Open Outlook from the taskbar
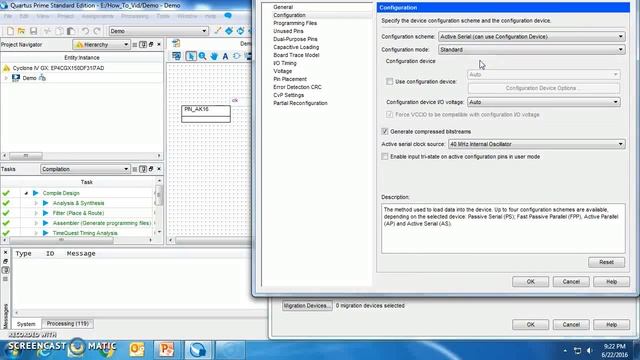 coord(137,349)
